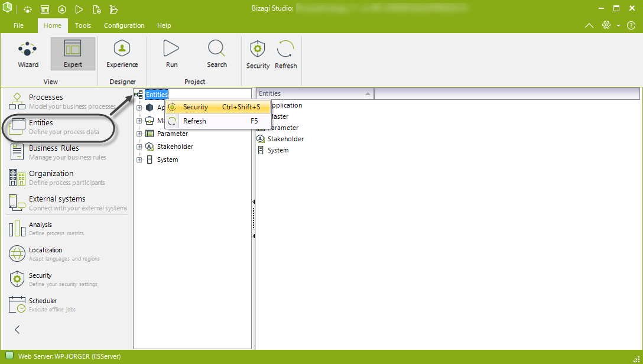Open the settings gear at top right

[x=606, y=25]
